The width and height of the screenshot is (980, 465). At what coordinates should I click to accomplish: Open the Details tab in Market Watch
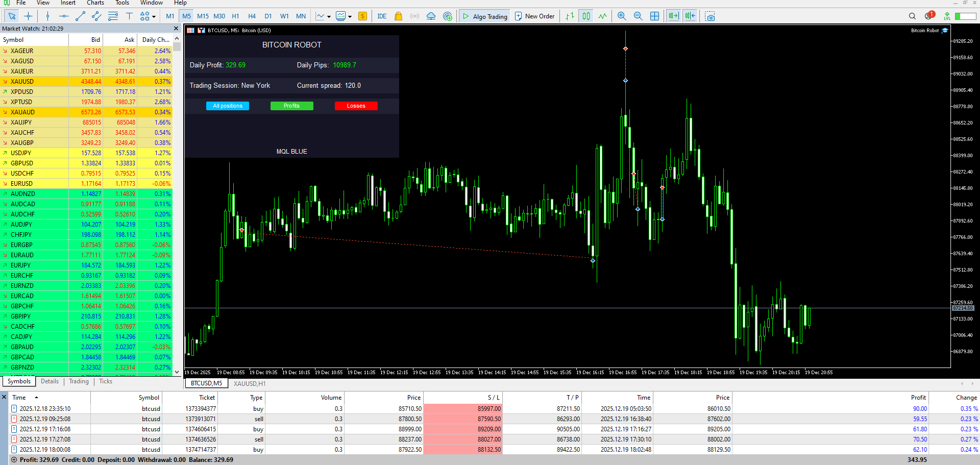click(x=50, y=381)
